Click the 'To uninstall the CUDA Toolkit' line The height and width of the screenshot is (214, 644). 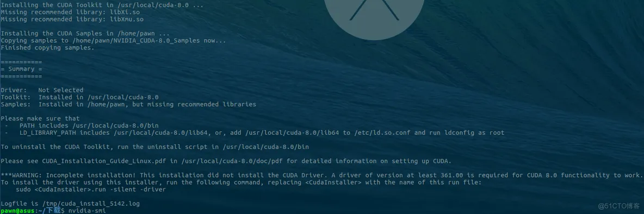pyautogui.click(x=155, y=147)
